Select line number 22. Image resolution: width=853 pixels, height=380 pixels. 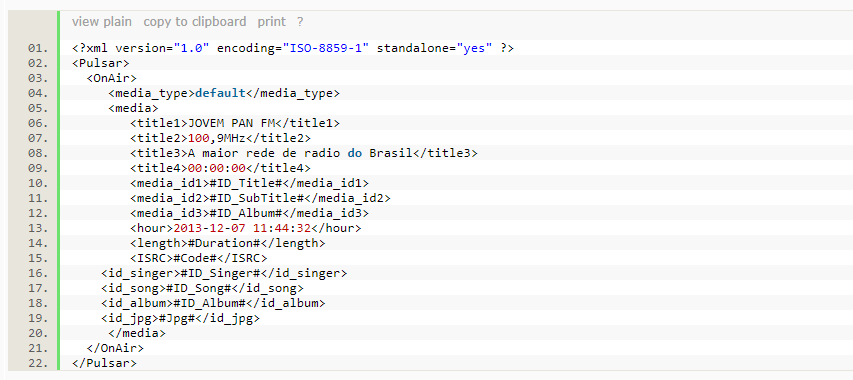pos(38,363)
